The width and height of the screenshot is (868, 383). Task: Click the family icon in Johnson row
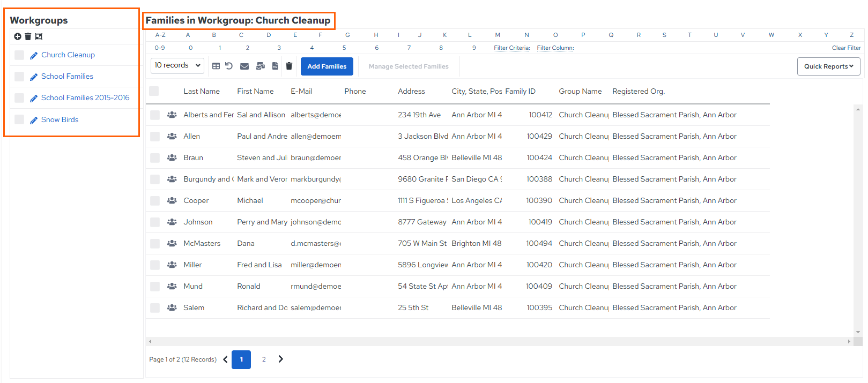pos(172,222)
